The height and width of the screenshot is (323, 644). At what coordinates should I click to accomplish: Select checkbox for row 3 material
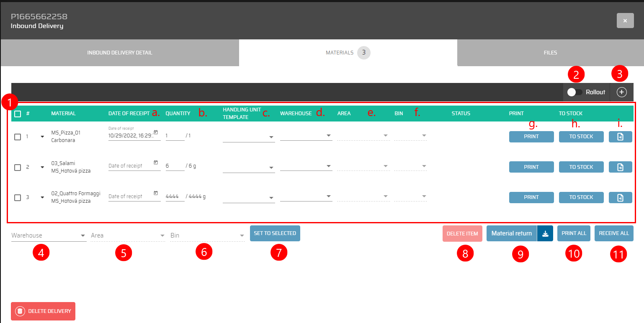point(18,198)
